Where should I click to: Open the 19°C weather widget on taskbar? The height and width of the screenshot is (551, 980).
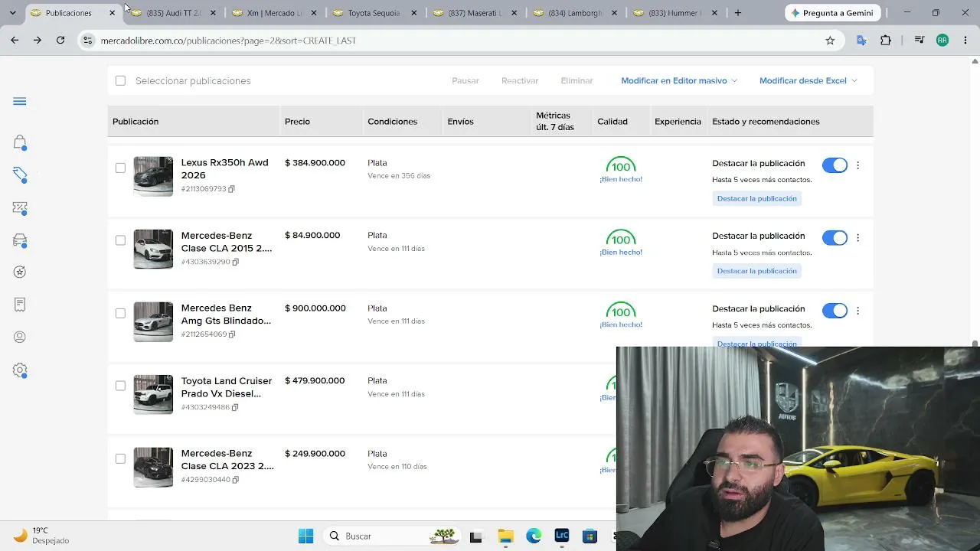[x=42, y=536]
